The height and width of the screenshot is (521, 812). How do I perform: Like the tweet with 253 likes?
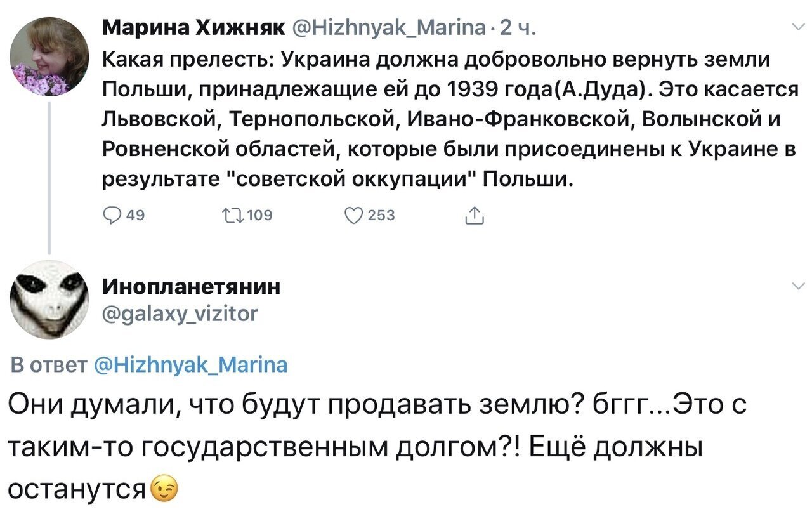point(353,216)
